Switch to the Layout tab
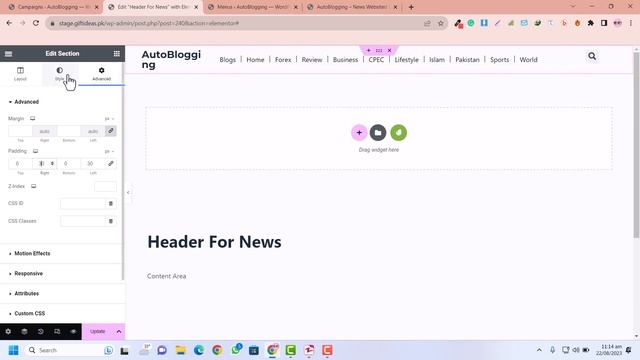Screen dimensions: 640x360 pyautogui.click(x=20, y=74)
